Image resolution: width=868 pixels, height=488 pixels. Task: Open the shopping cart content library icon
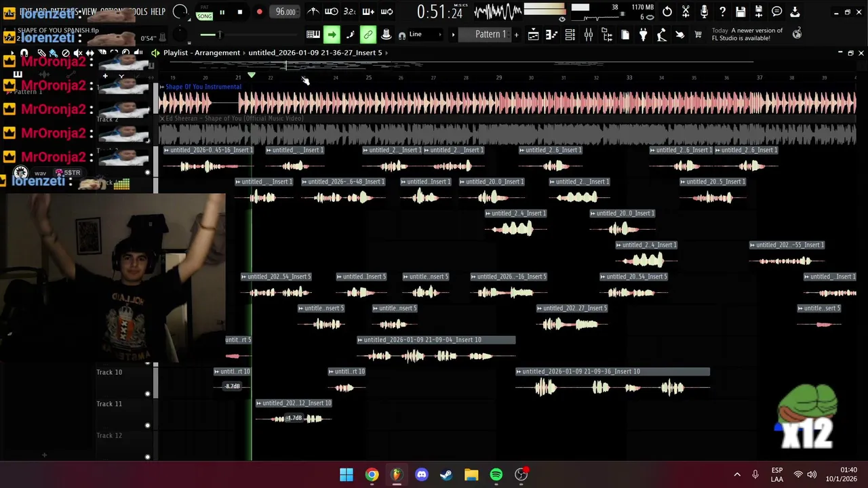698,35
